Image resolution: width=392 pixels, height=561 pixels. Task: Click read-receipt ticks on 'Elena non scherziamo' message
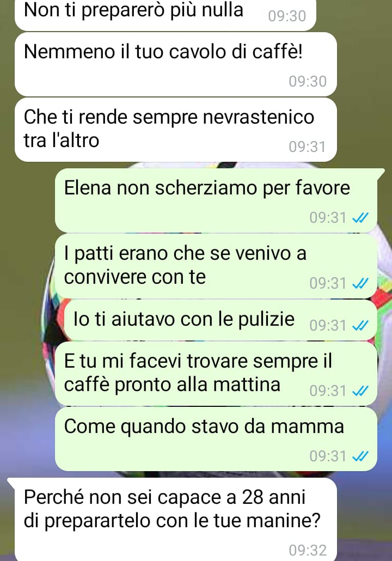(x=360, y=217)
